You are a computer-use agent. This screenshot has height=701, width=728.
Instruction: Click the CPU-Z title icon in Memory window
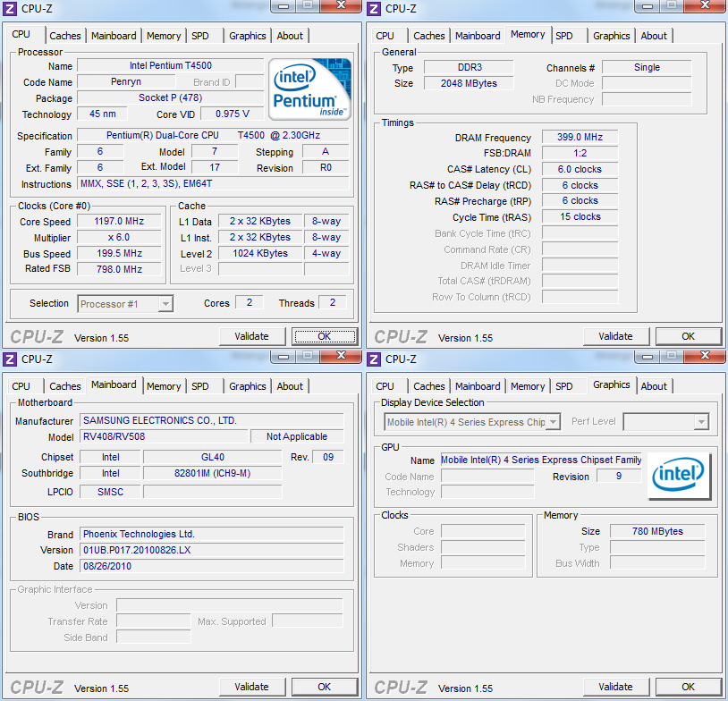[x=374, y=8]
